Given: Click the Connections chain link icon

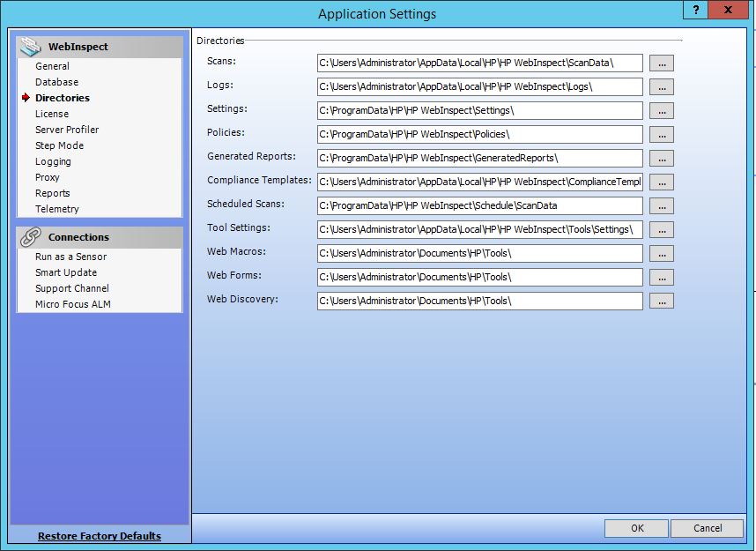Looking at the screenshot, I should [30, 237].
